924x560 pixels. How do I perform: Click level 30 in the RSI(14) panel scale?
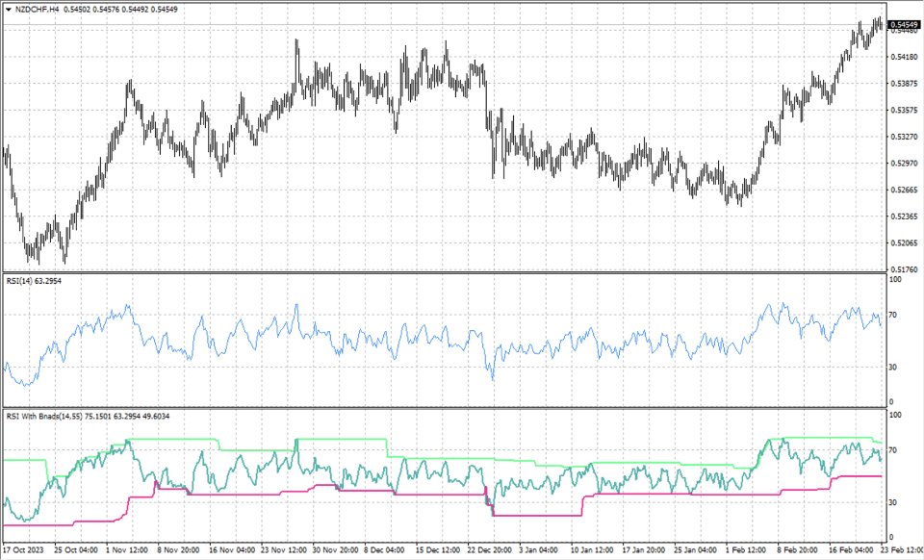(893, 367)
